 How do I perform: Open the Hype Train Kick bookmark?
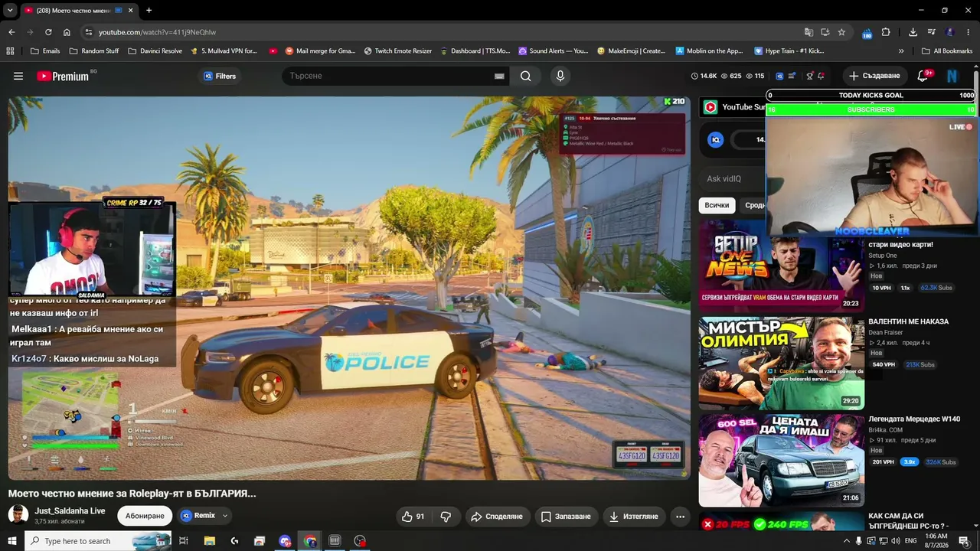click(789, 51)
